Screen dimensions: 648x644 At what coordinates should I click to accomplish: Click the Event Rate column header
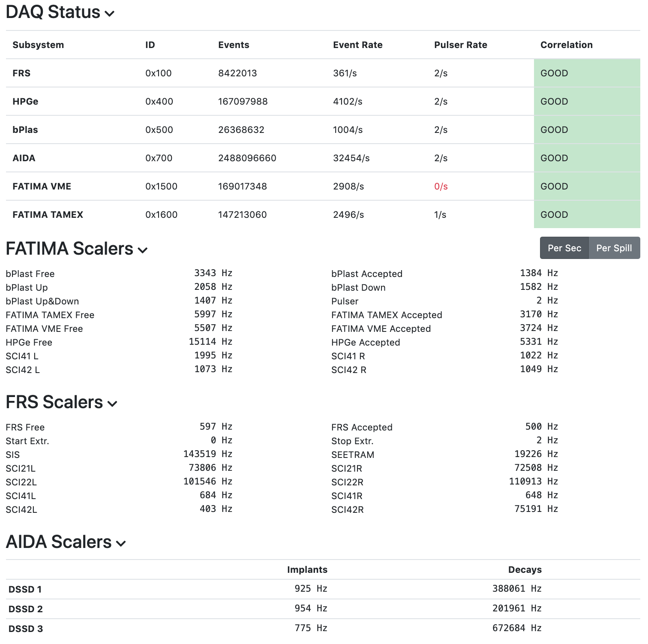coord(357,45)
